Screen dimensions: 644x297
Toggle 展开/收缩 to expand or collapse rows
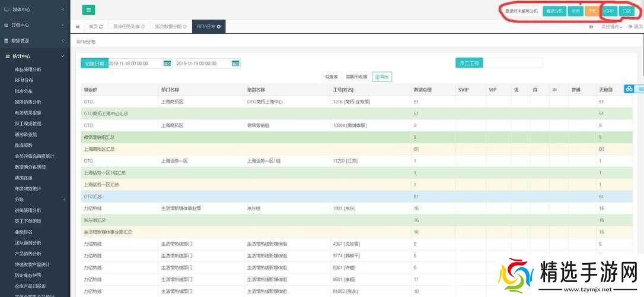356,77
